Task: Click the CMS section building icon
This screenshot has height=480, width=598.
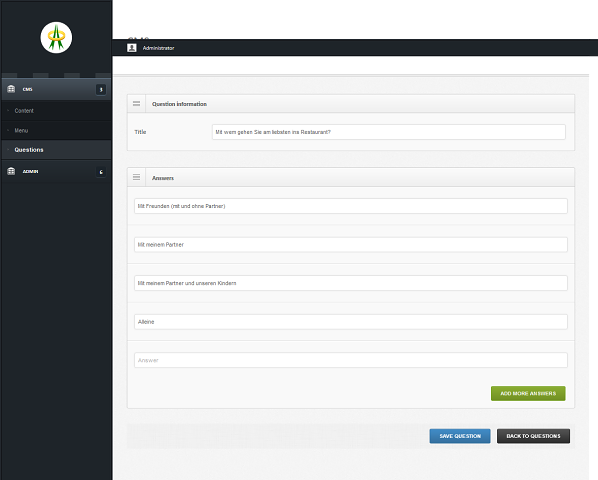Action: click(x=11, y=89)
